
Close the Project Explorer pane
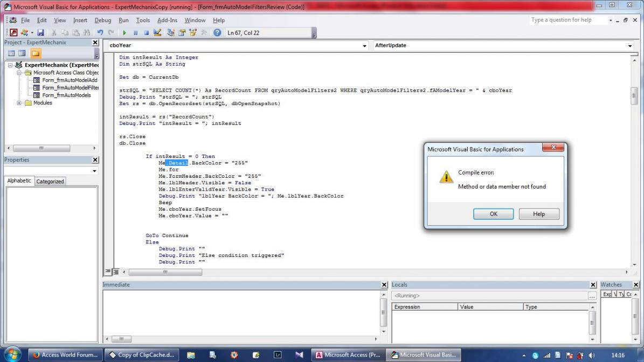click(x=95, y=42)
